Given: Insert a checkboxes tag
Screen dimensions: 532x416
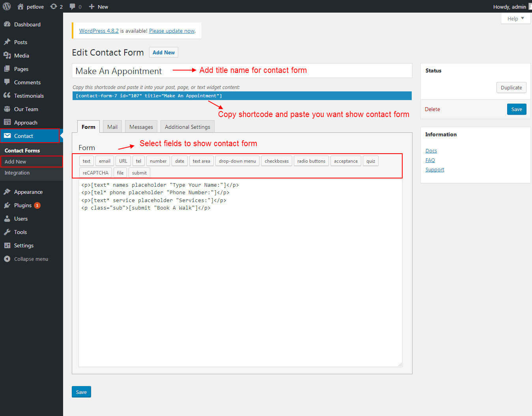Looking at the screenshot, I should 276,161.
